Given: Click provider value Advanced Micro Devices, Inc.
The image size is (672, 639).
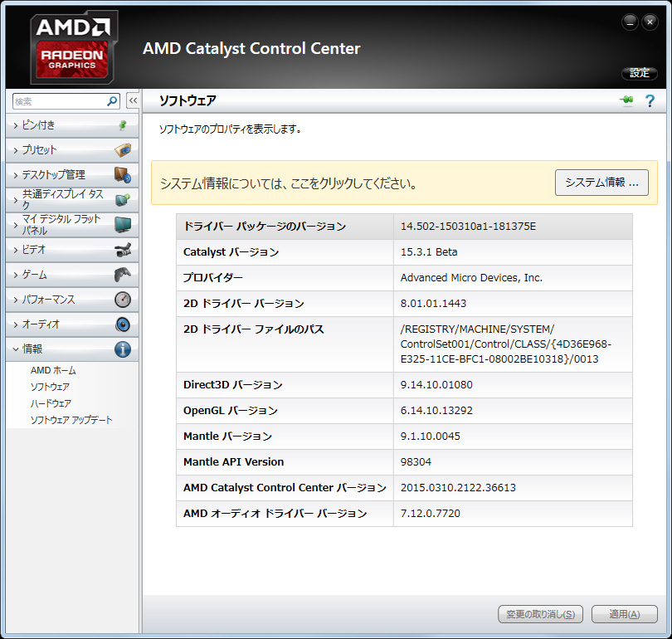Looking at the screenshot, I should pyautogui.click(x=471, y=278).
